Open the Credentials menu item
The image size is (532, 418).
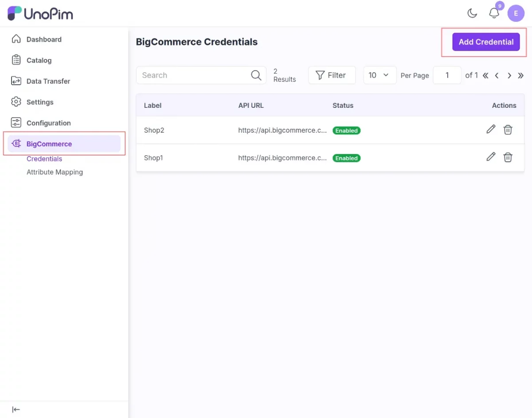(x=44, y=158)
